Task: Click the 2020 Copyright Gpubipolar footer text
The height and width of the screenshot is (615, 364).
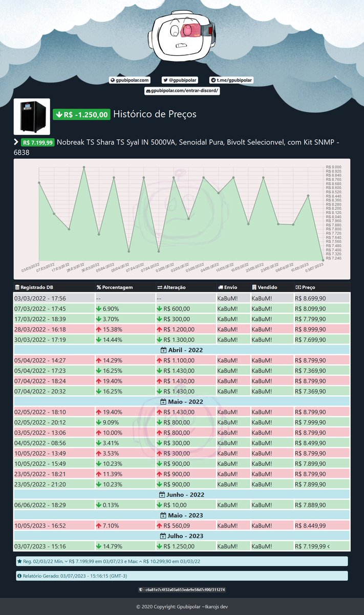Action: coord(182,606)
